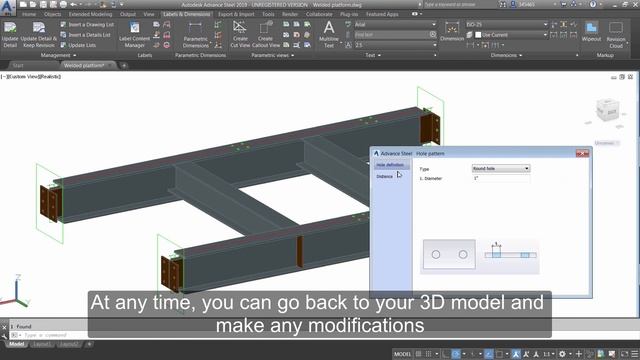Open the Help question mark icon

click(593, 4)
